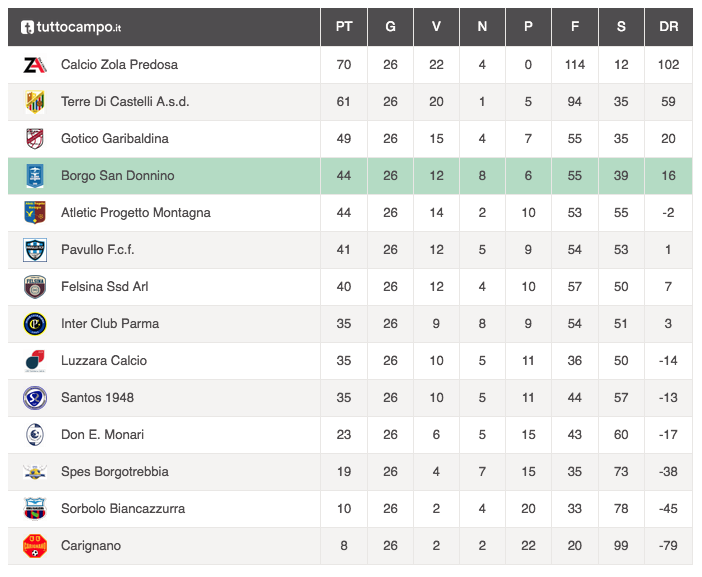Click the tuttocampo.it logo in header
This screenshot has width=702, height=577.
tap(71, 27)
